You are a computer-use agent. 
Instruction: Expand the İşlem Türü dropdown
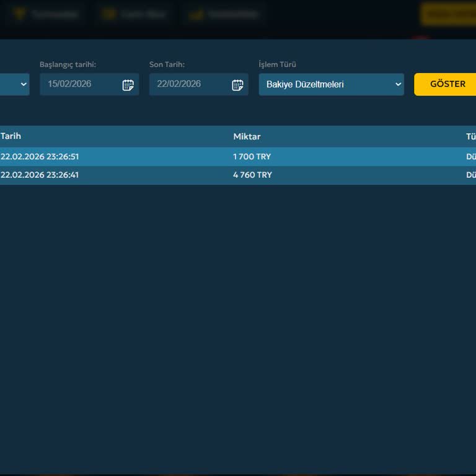[x=331, y=84]
